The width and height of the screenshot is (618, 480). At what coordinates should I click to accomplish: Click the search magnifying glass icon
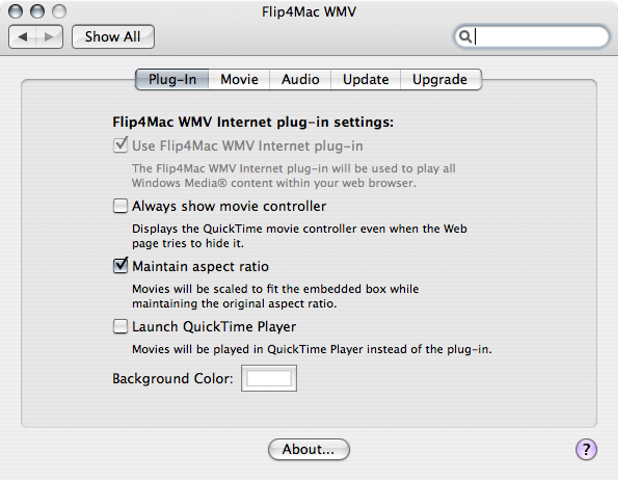pos(466,37)
